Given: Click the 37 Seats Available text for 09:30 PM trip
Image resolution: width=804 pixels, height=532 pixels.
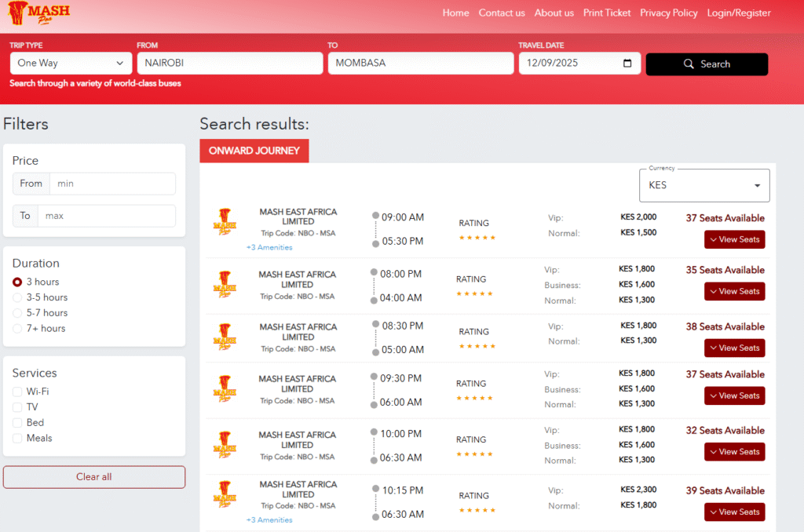Looking at the screenshot, I should coord(725,374).
